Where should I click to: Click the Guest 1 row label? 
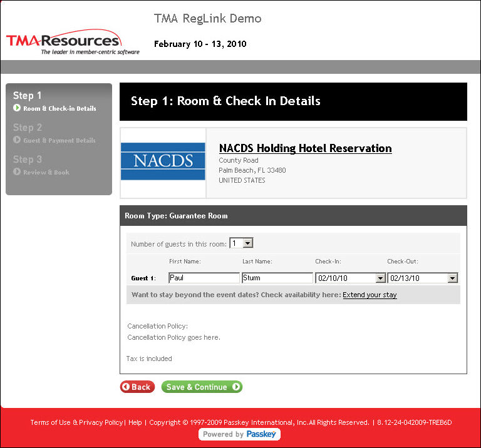click(x=143, y=278)
